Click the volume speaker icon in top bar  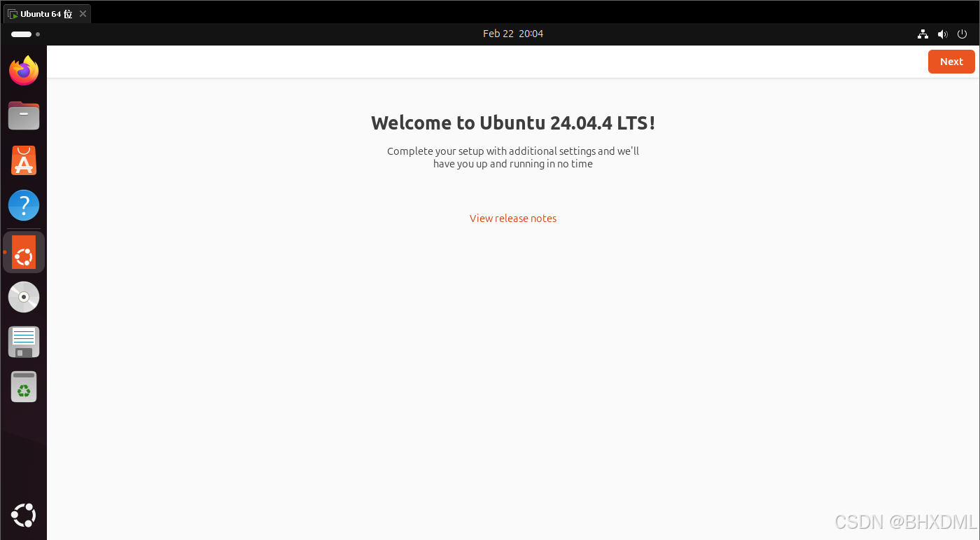coord(942,34)
